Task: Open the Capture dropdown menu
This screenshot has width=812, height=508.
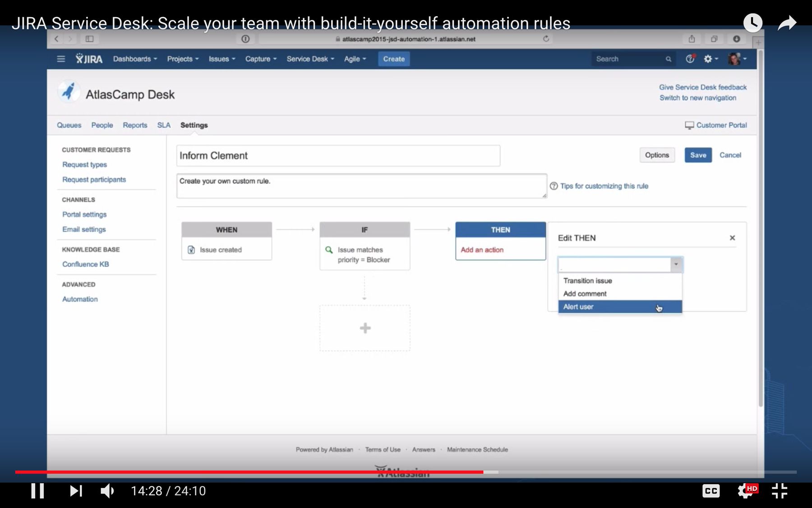Action: pyautogui.click(x=261, y=59)
